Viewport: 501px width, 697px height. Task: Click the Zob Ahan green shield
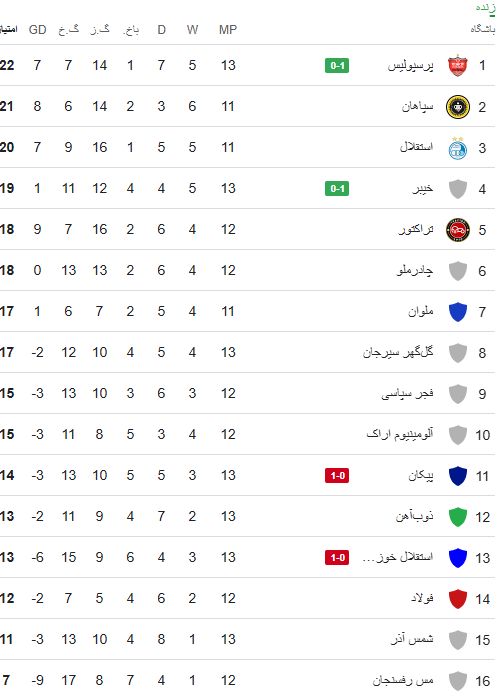(457, 517)
